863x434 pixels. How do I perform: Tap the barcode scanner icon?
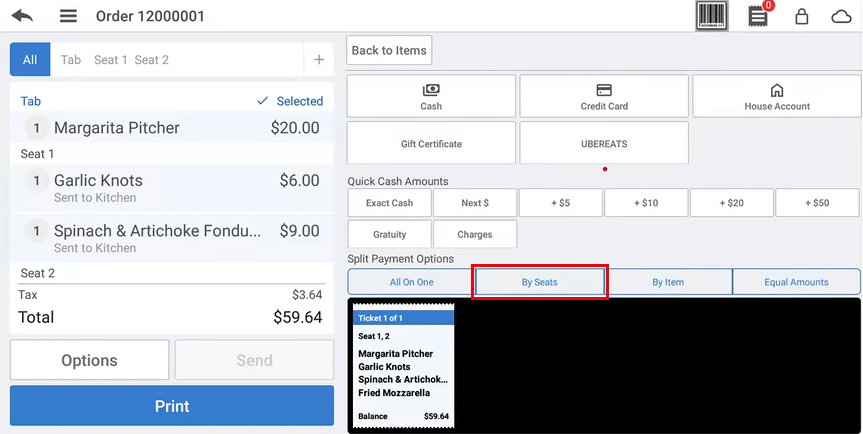[x=711, y=16]
